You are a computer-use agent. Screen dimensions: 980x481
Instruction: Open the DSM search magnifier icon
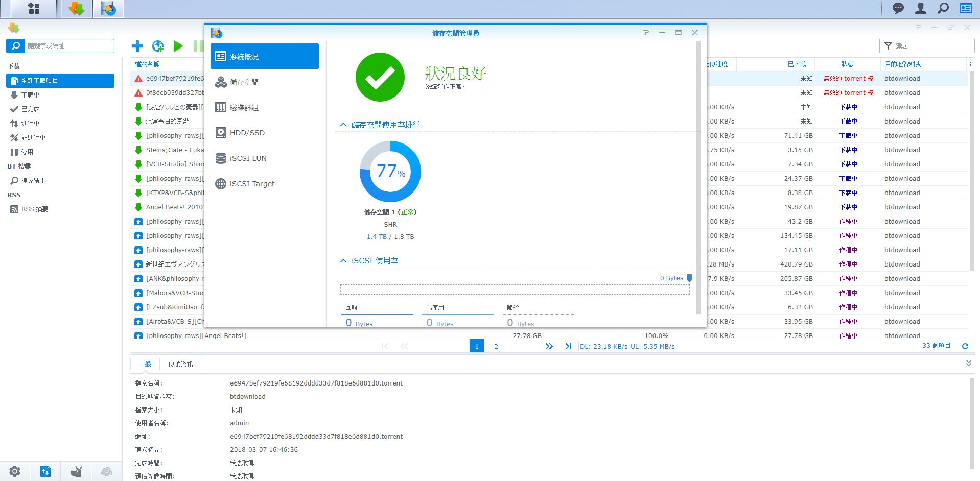coord(943,8)
